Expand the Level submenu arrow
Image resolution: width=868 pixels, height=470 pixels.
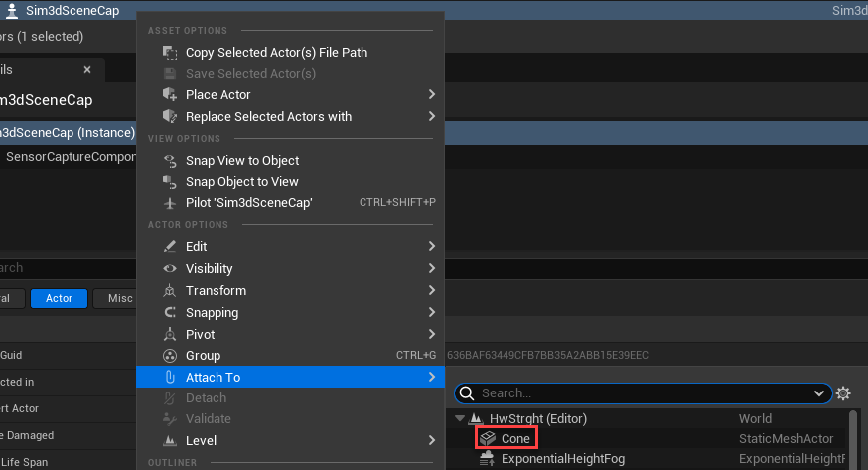pyautogui.click(x=431, y=441)
